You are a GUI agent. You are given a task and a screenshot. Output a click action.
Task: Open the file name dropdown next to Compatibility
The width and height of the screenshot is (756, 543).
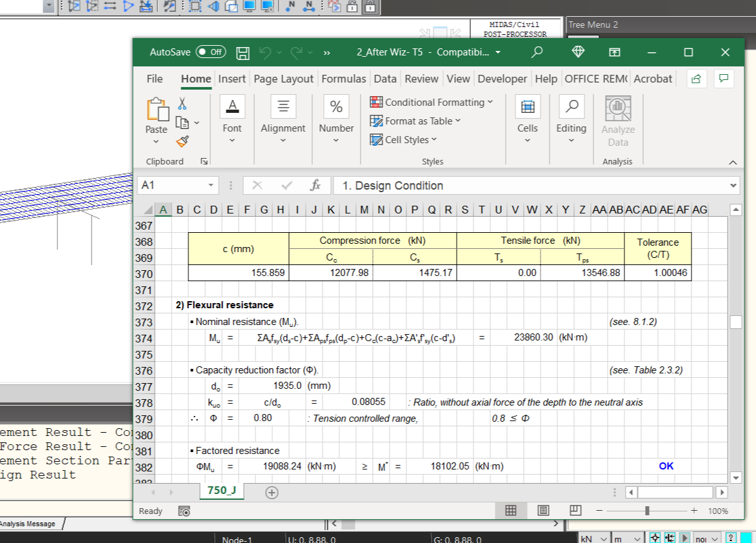pyautogui.click(x=498, y=52)
